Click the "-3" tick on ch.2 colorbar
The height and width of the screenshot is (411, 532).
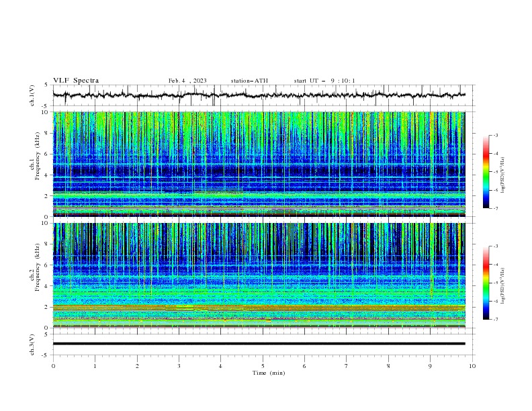coord(495,246)
